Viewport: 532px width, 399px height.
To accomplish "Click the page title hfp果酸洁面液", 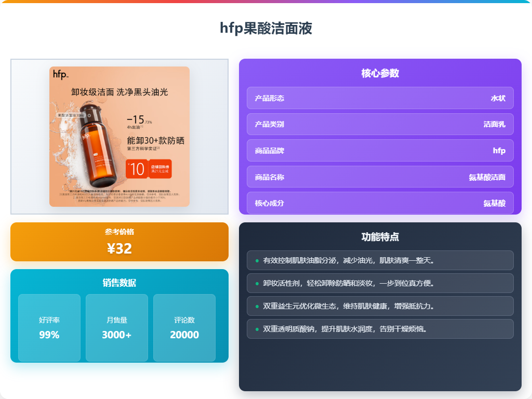I will point(266,28).
